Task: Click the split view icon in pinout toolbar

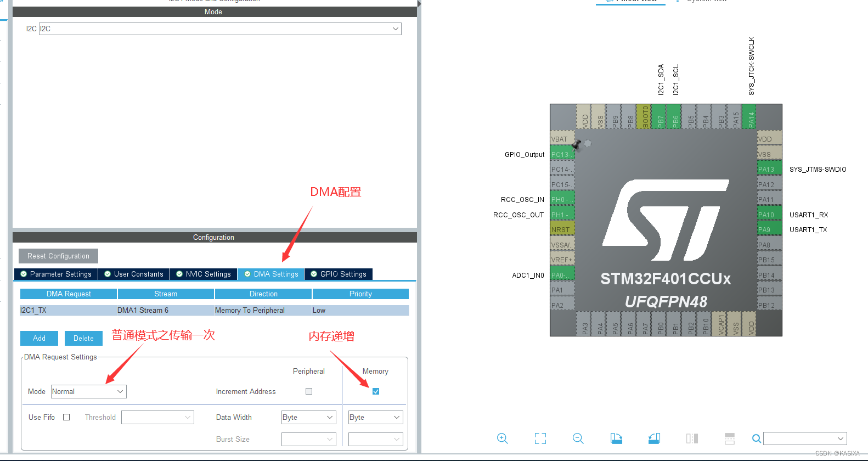Action: (x=692, y=438)
